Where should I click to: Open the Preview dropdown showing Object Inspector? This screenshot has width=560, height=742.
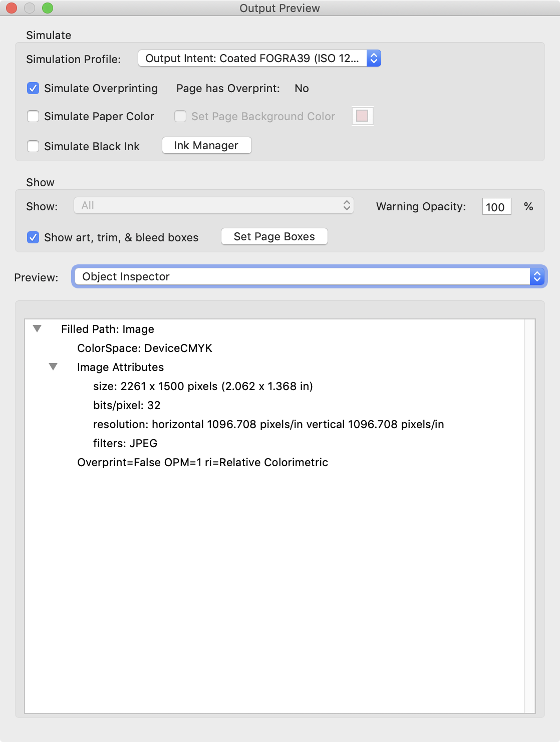(301, 276)
